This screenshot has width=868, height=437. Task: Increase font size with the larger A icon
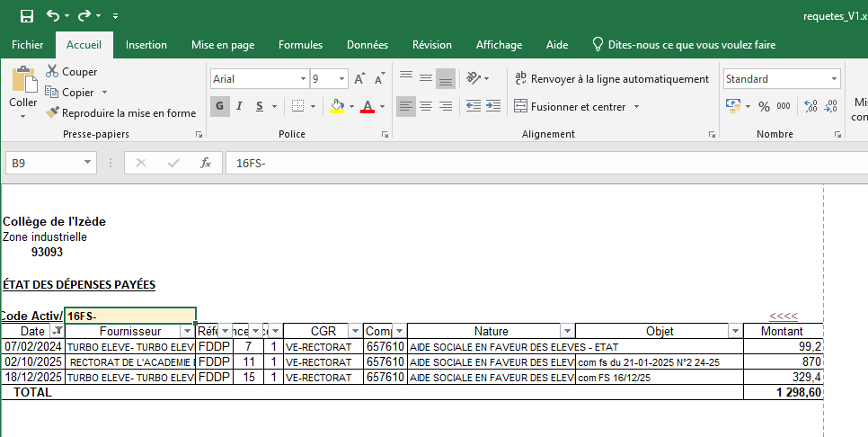click(x=359, y=79)
